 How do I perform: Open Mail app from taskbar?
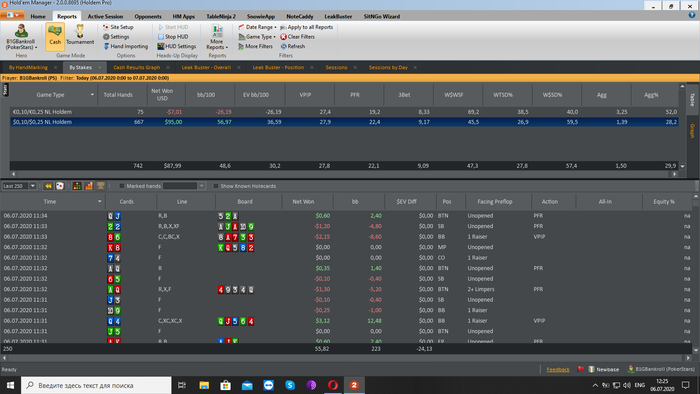point(247,385)
